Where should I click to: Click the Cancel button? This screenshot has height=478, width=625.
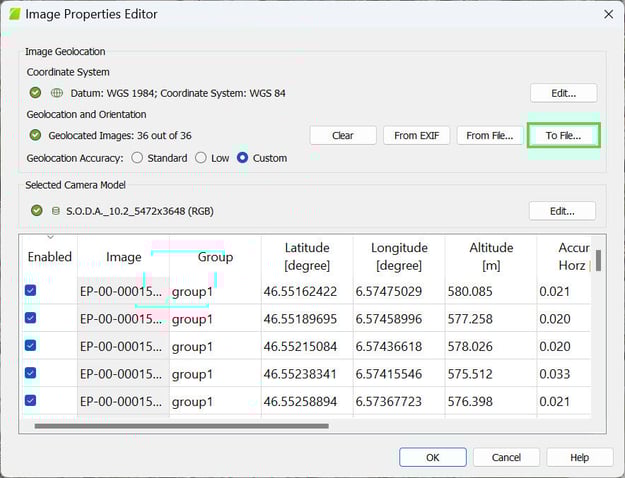506,457
